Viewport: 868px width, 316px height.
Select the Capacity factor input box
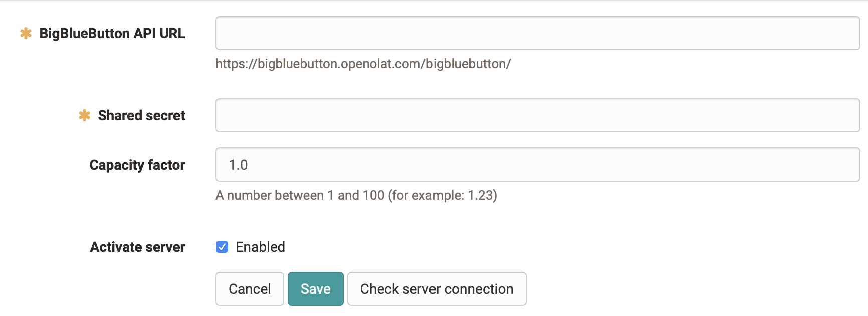(537, 165)
